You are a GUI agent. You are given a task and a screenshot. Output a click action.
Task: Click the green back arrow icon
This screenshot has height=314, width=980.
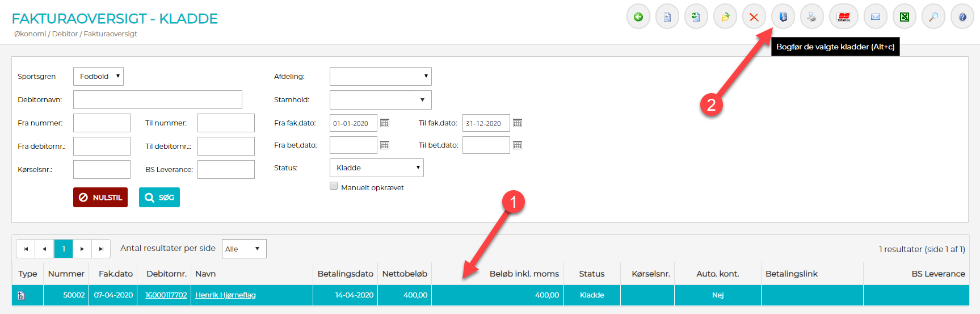click(638, 17)
